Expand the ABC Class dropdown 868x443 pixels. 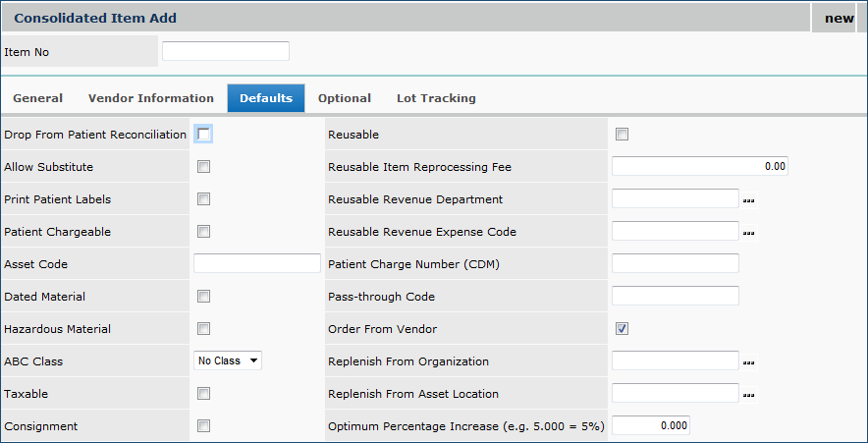pyautogui.click(x=228, y=360)
